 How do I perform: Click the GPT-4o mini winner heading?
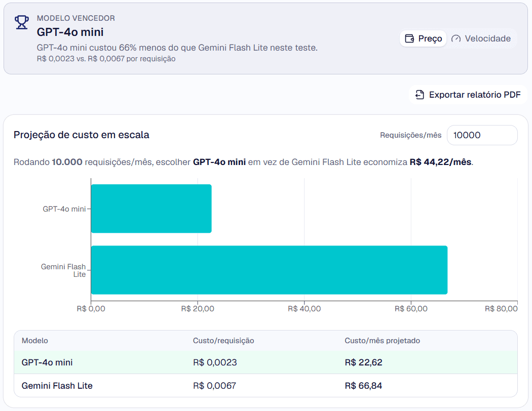click(x=70, y=32)
